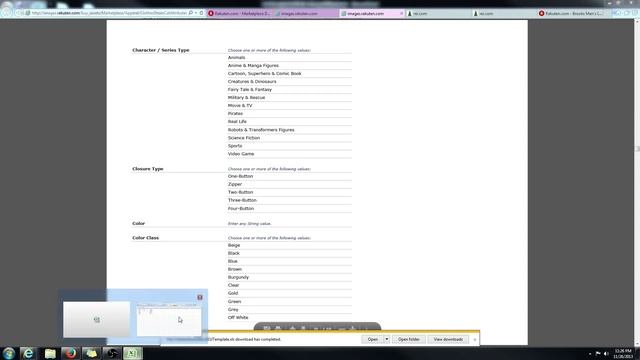Screen dimensions: 640x360
Task: Click View downloads button
Action: click(x=448, y=339)
